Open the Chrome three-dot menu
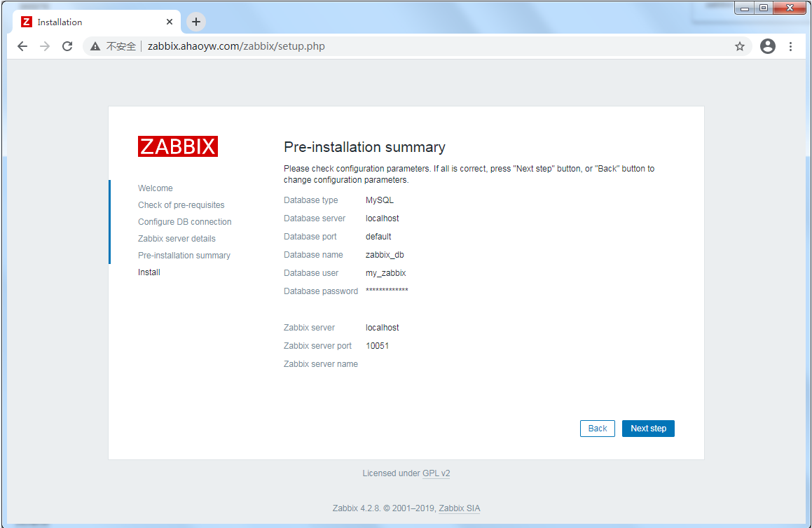The width and height of the screenshot is (812, 528). (x=790, y=46)
